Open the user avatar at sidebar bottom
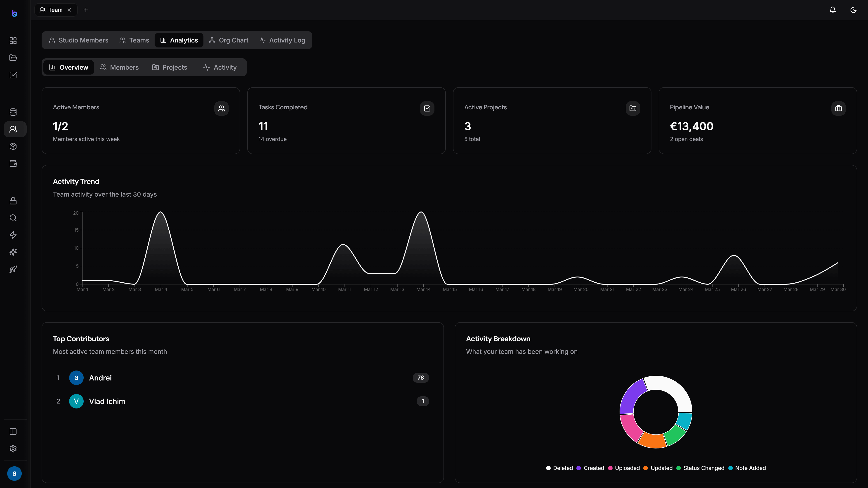868x488 pixels. click(14, 474)
